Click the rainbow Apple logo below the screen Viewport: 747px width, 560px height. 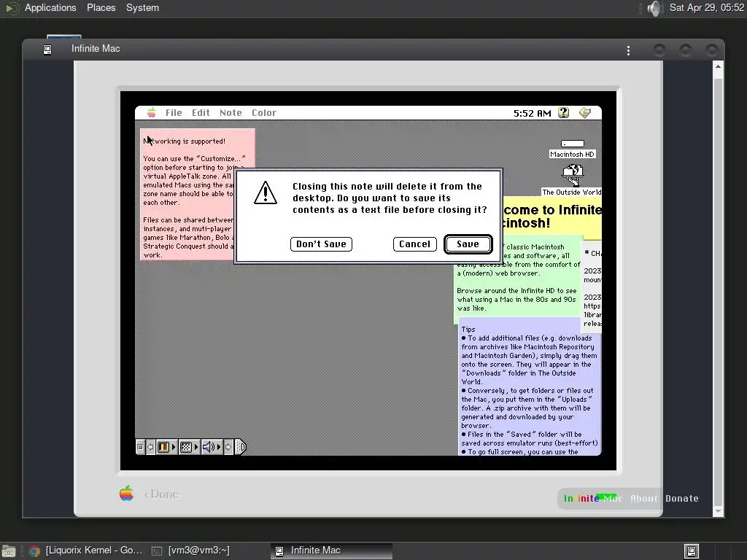(126, 494)
